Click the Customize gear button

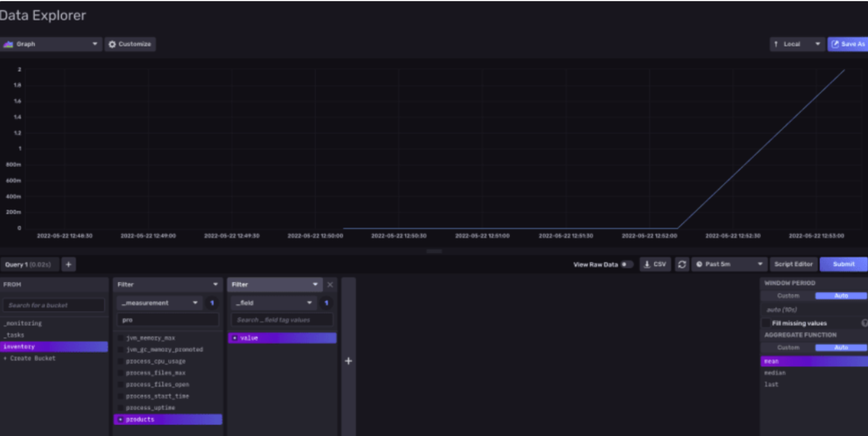(x=130, y=44)
